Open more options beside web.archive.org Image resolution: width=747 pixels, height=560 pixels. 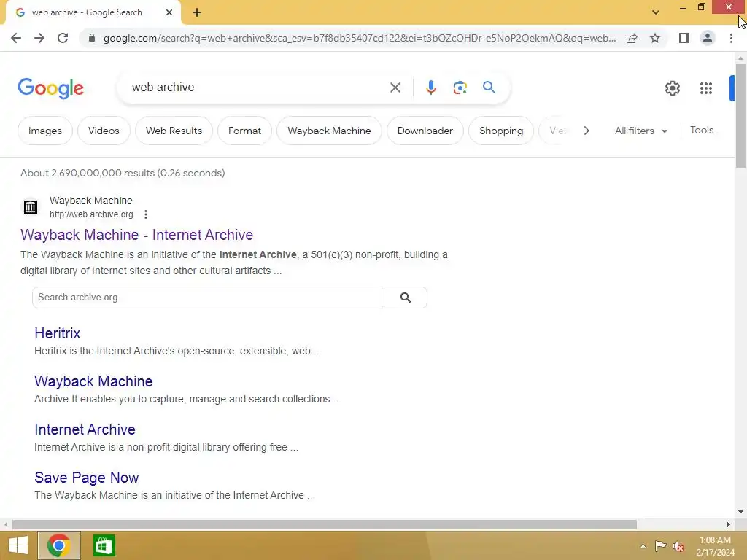(x=146, y=214)
